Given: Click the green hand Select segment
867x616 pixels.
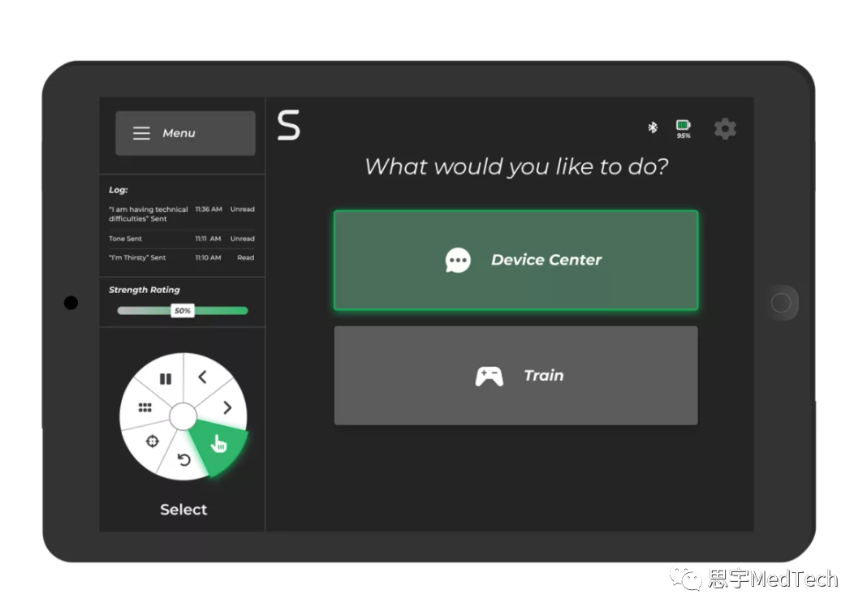Looking at the screenshot, I should pyautogui.click(x=219, y=444).
